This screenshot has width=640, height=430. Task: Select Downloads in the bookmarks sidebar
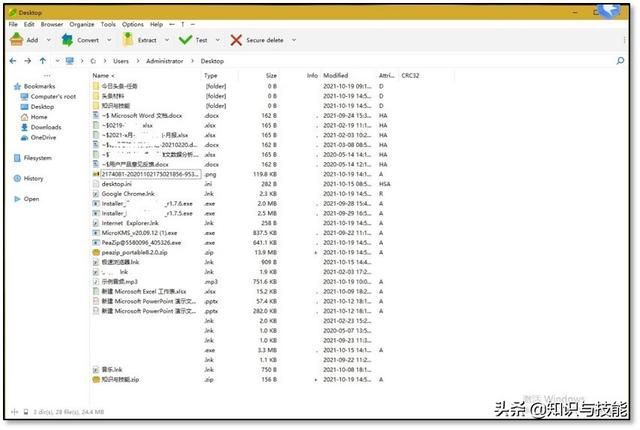coord(45,127)
